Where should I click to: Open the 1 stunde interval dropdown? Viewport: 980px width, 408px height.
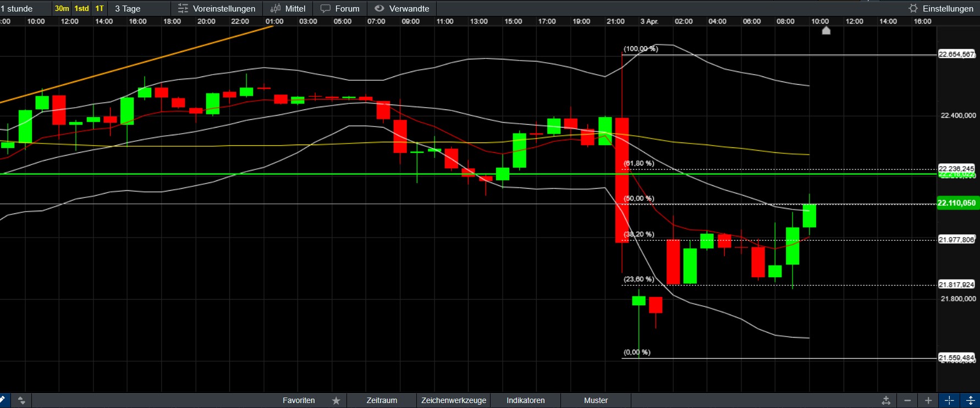click(25, 8)
